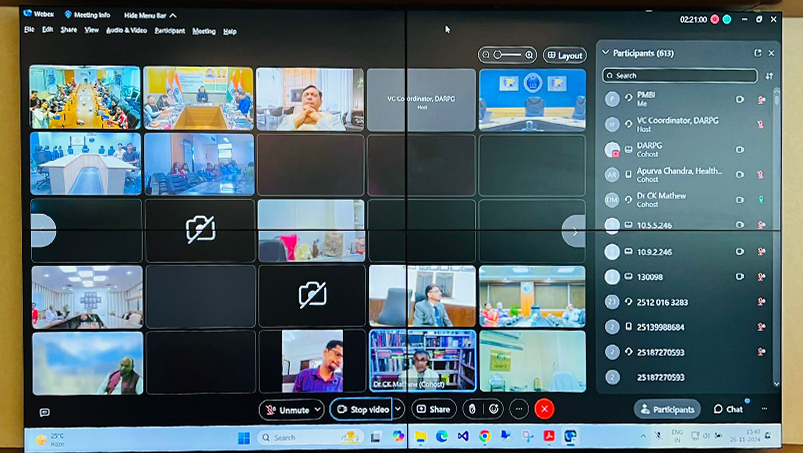
Task: Click video icon for Dr CK Mathew
Action: (x=739, y=200)
